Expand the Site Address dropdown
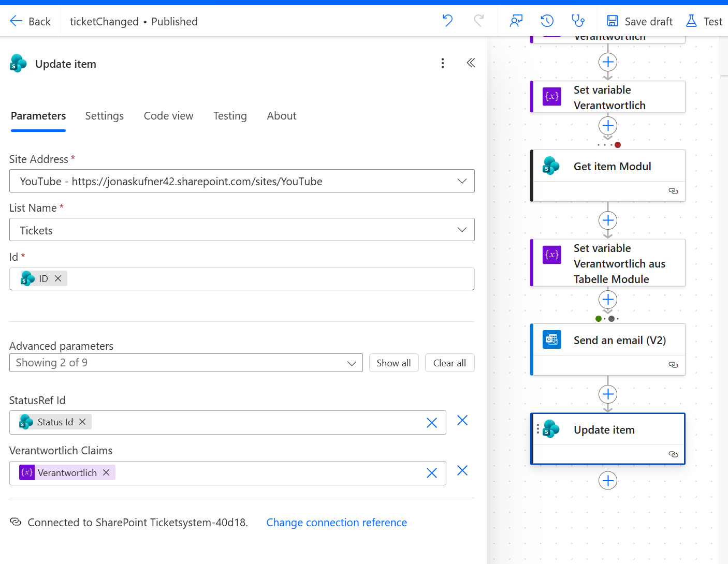Viewport: 728px width, 564px height. [x=462, y=181]
